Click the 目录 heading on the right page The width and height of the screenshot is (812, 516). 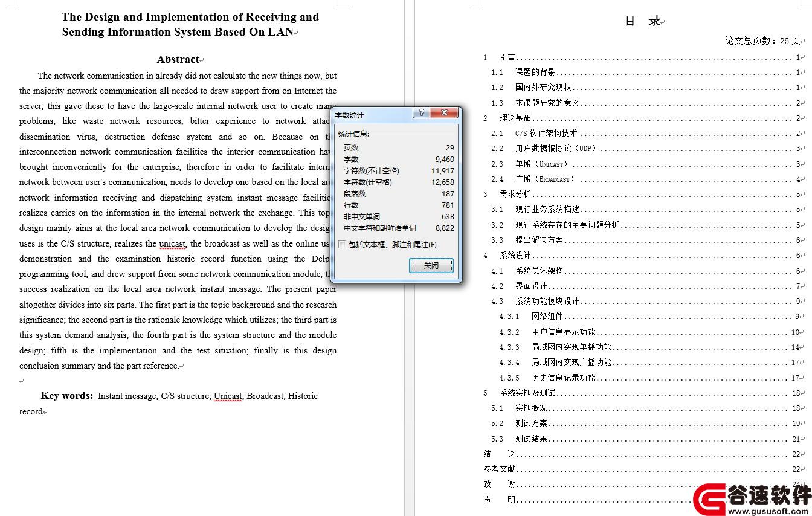[x=643, y=21]
